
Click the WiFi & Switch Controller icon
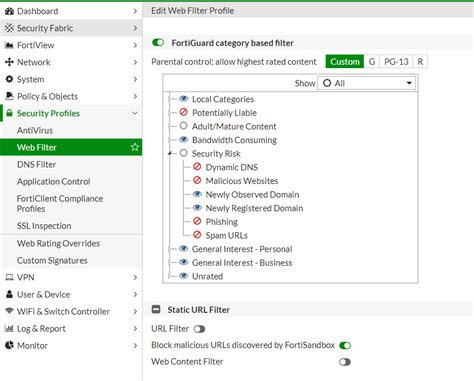pyautogui.click(x=9, y=311)
